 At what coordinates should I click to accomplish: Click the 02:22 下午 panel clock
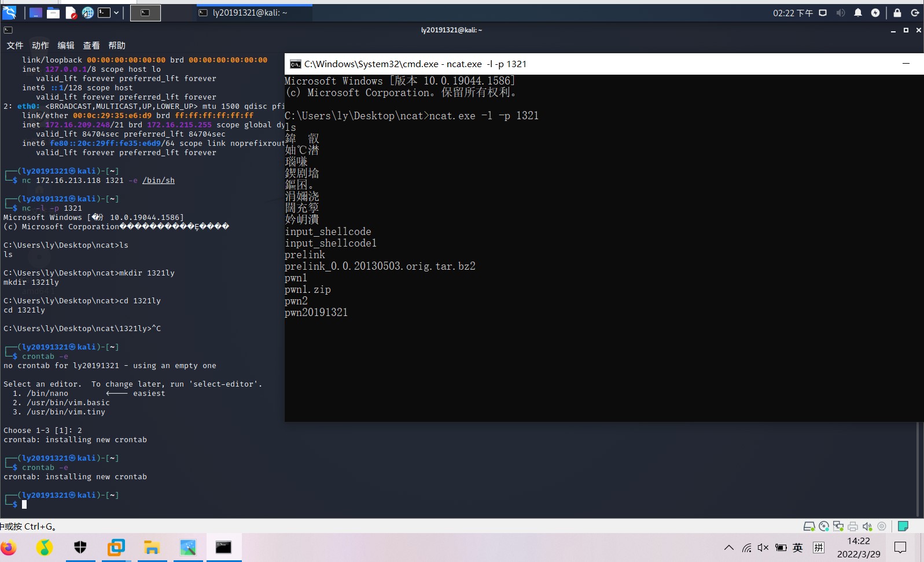pos(793,13)
